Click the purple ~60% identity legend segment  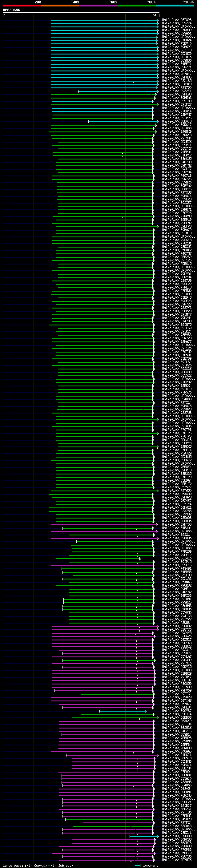(x=98, y=6)
